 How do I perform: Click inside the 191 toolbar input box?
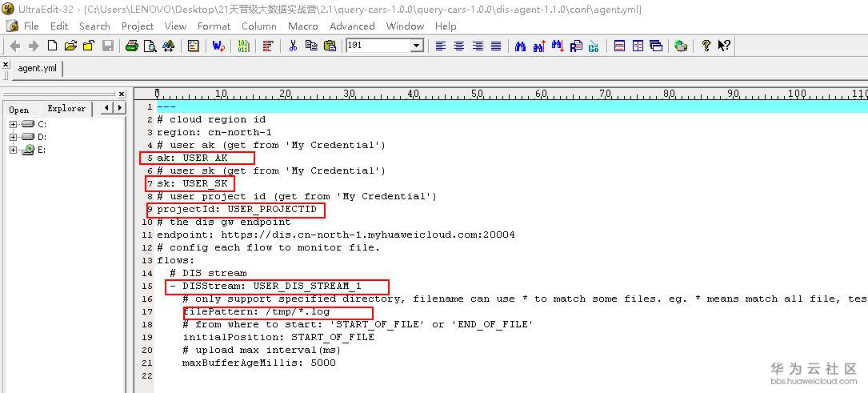(x=378, y=46)
